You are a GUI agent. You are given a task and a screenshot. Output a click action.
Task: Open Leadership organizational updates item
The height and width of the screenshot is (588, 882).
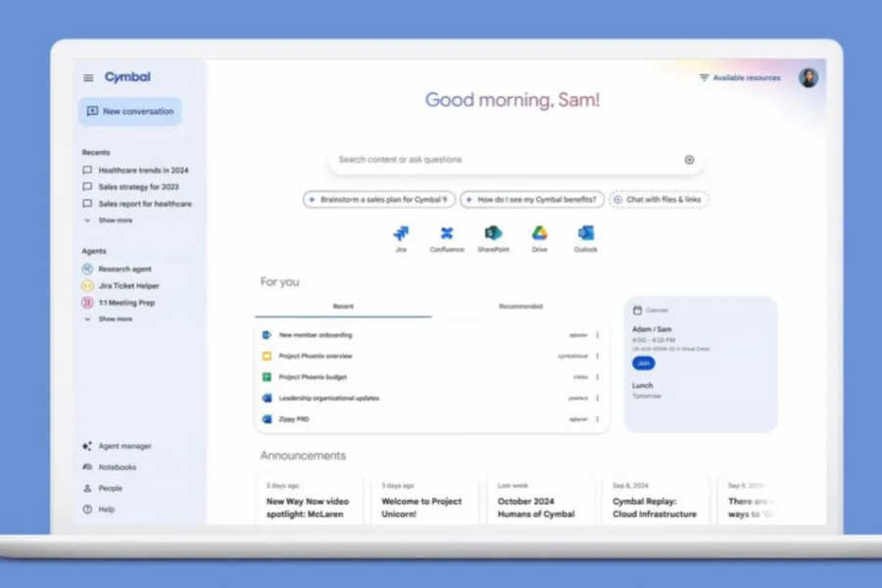coord(432,399)
